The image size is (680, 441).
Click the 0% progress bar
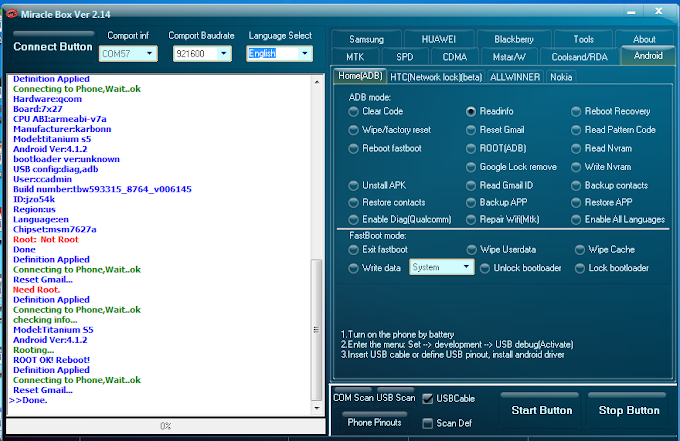tap(166, 426)
